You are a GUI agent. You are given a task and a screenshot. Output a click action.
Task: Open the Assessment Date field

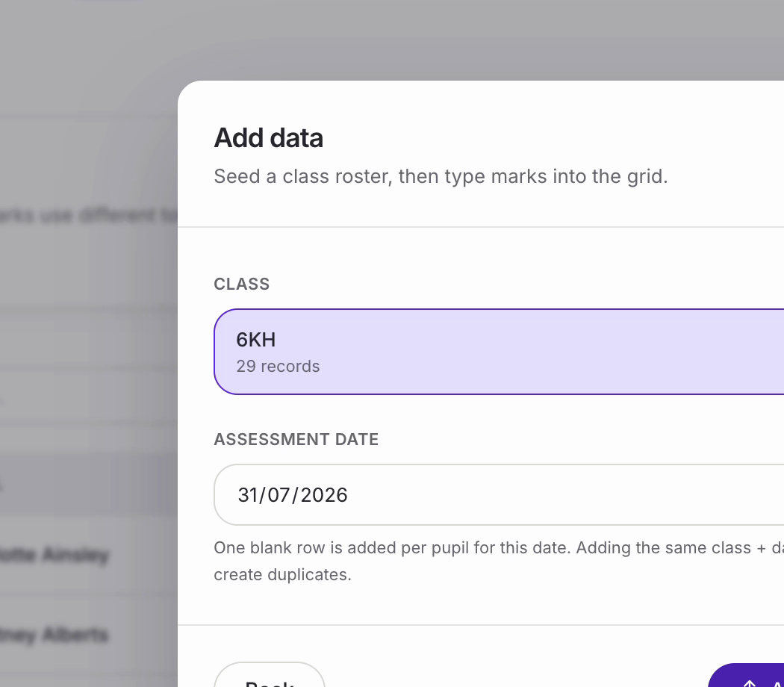[499, 494]
